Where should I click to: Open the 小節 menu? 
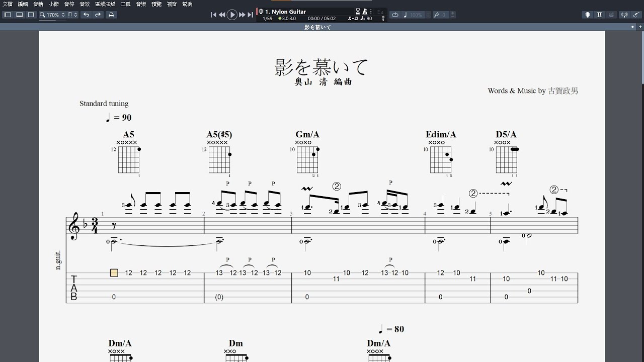53,4
